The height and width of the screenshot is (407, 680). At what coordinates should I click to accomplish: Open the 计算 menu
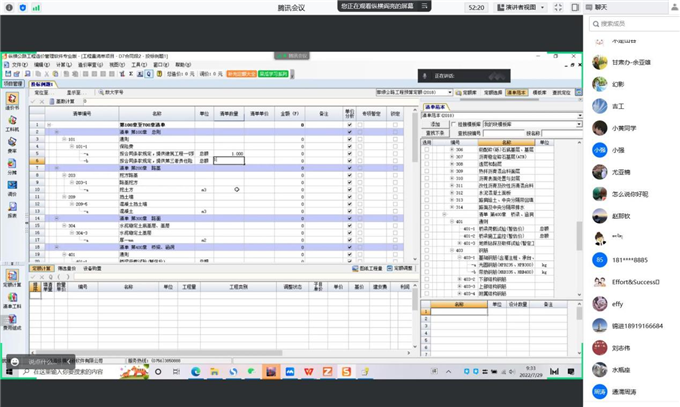pos(61,64)
